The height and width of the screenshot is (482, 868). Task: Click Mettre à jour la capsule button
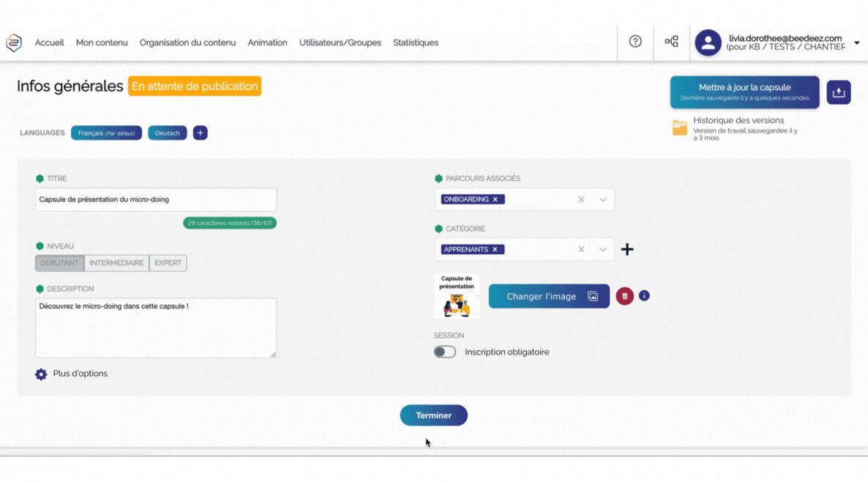(744, 92)
